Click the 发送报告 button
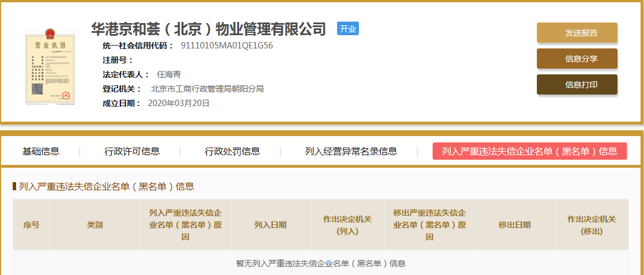 pos(577,33)
